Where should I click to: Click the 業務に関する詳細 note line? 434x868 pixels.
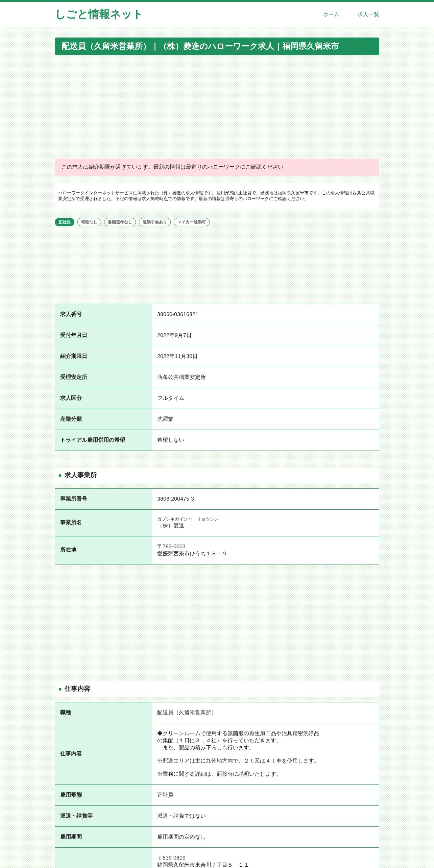[219, 774]
